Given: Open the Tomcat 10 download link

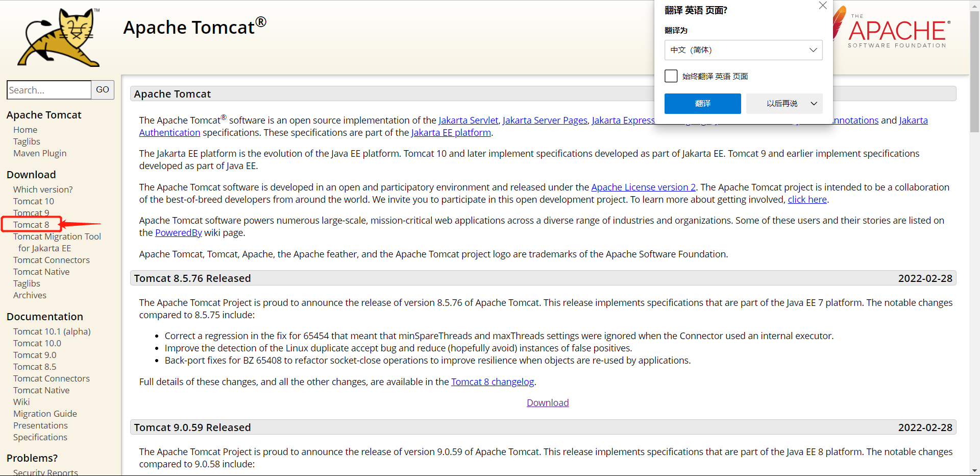Looking at the screenshot, I should (x=34, y=201).
